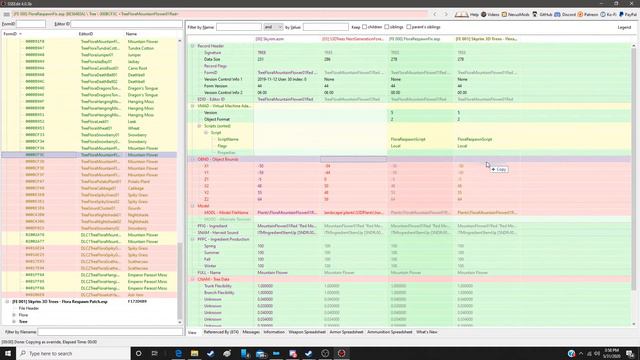Viewport: 640px width, 360px height.
Task: Select the Cabbage record row
Action: (89, 188)
